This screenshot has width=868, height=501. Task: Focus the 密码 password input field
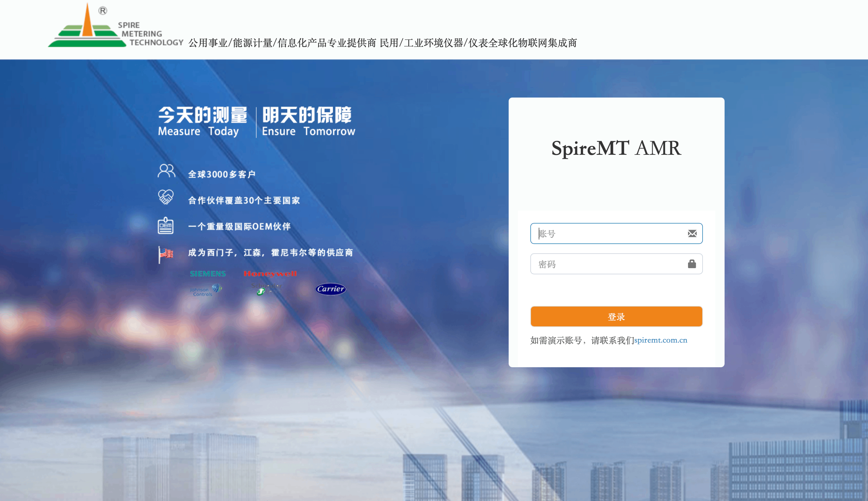pos(609,264)
